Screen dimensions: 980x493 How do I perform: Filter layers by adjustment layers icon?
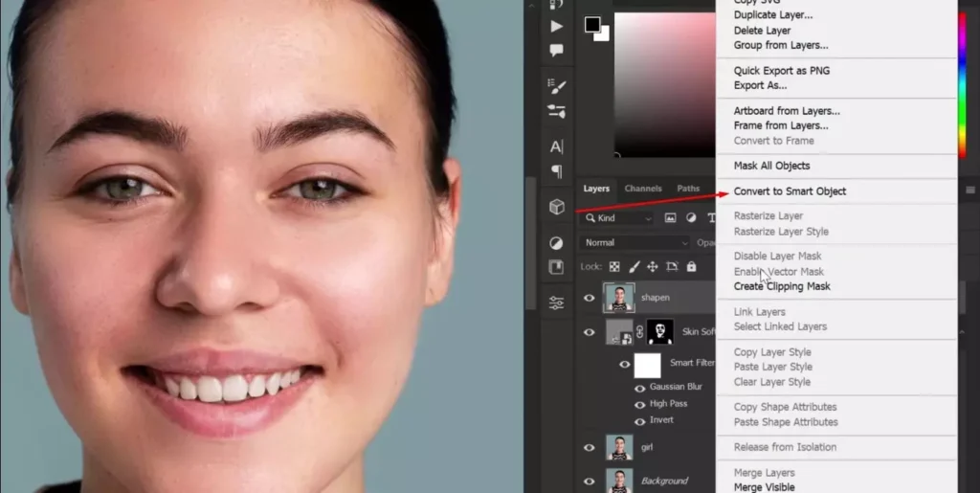click(691, 218)
